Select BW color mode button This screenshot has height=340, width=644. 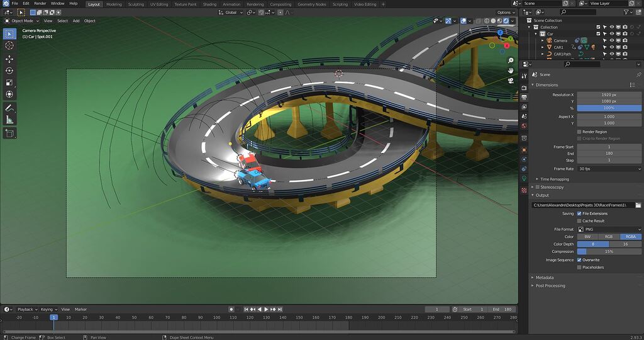588,237
